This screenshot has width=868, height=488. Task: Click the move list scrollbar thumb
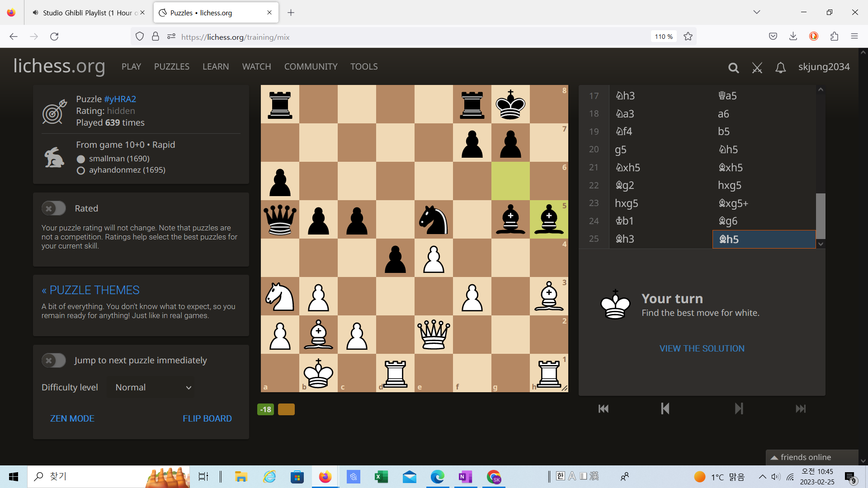click(x=821, y=216)
